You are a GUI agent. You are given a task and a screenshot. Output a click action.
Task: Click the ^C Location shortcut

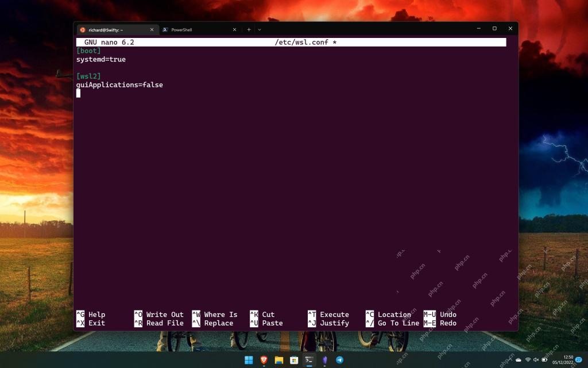[389, 315]
